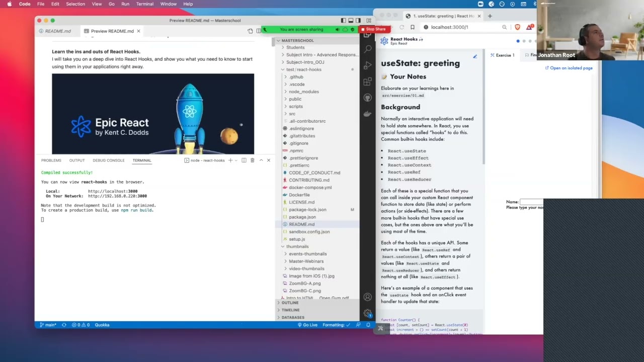Open the Accounts icon in the activity bar
644x362 pixels.
click(x=368, y=297)
